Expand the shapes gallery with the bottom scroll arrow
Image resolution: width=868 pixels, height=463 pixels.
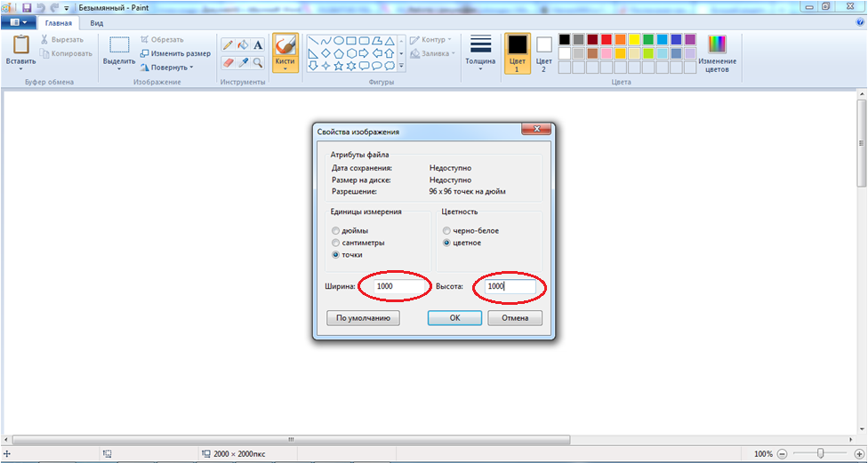pos(402,66)
